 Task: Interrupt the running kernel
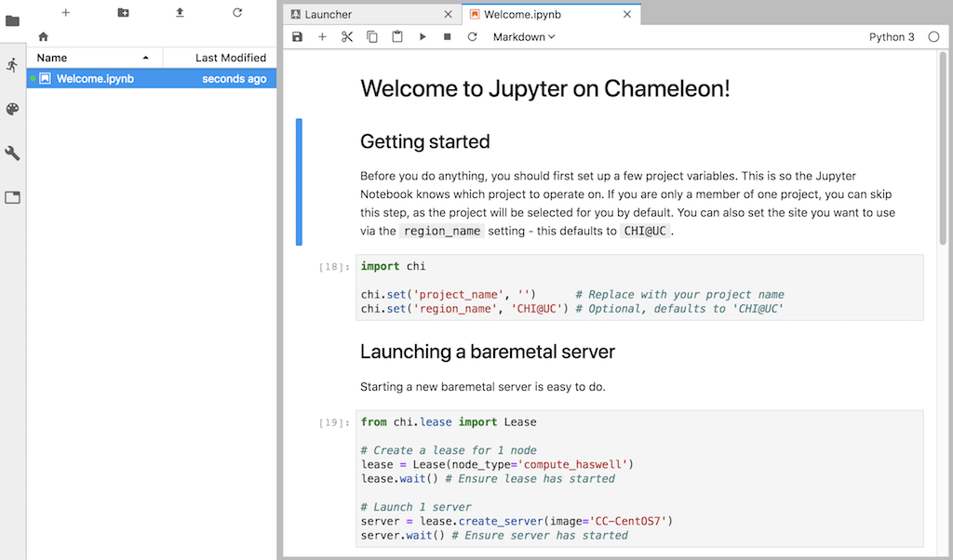448,36
